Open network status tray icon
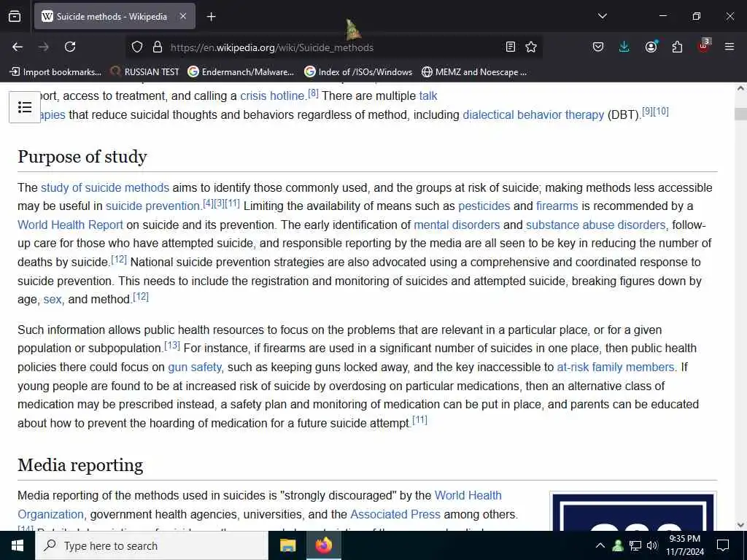Viewport: 747px width, 560px height. pos(635,545)
